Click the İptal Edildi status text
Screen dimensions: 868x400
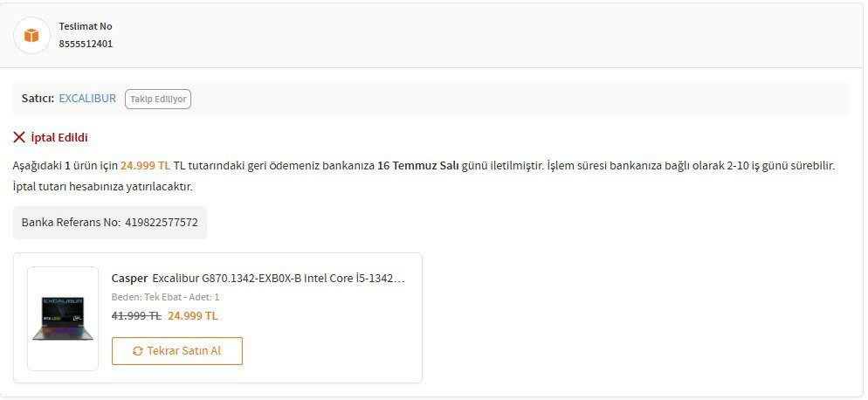(59, 137)
